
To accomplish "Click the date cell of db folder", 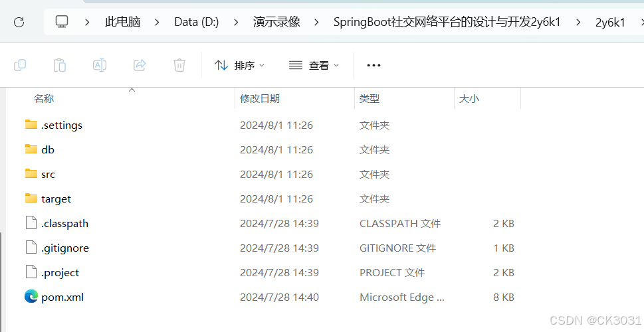I will coord(276,150).
